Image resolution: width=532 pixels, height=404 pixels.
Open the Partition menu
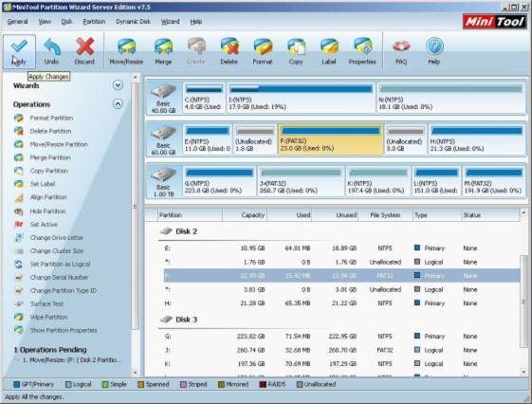coord(94,22)
